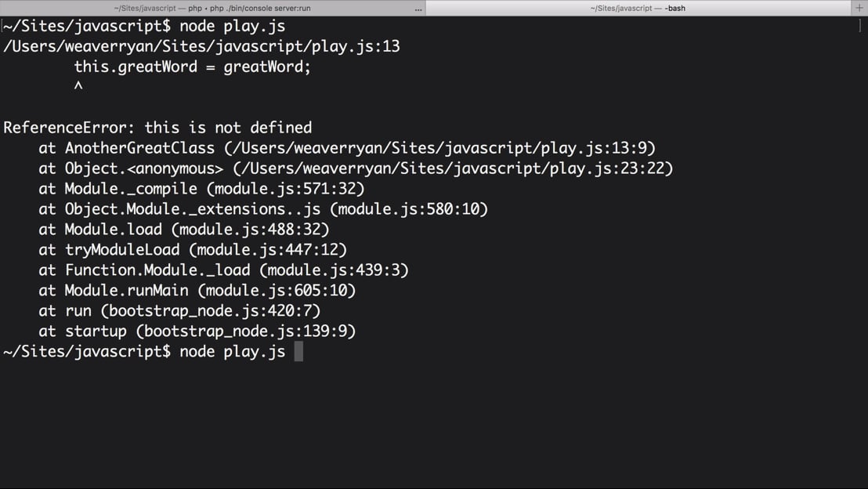Click the Module._compile stack trace line
This screenshot has height=489, width=868.
[x=201, y=189]
